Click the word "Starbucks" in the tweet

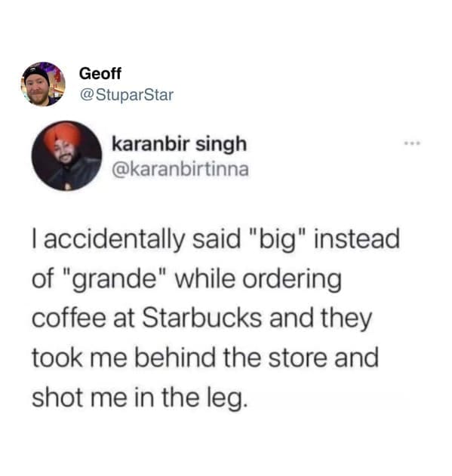[x=202, y=318]
